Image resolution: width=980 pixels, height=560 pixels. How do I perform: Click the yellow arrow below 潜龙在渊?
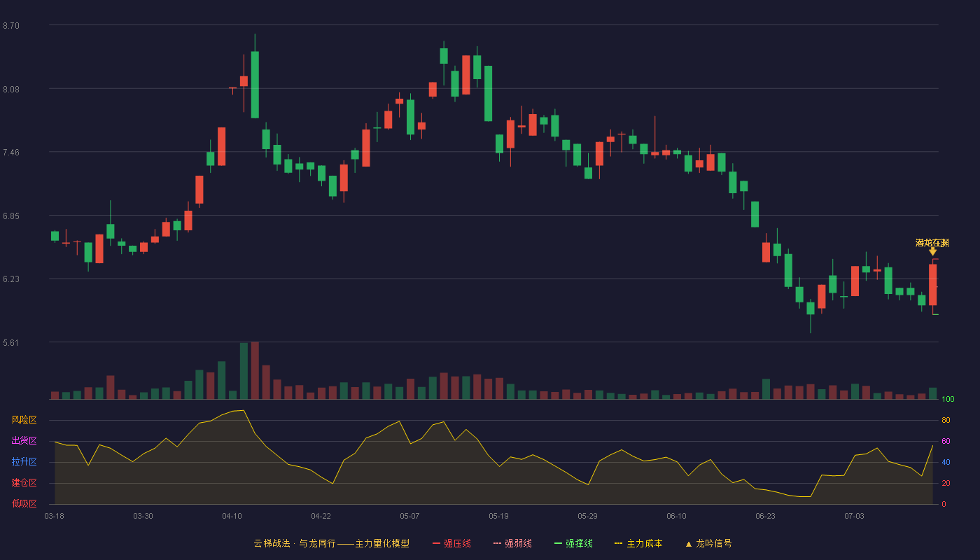(932, 251)
